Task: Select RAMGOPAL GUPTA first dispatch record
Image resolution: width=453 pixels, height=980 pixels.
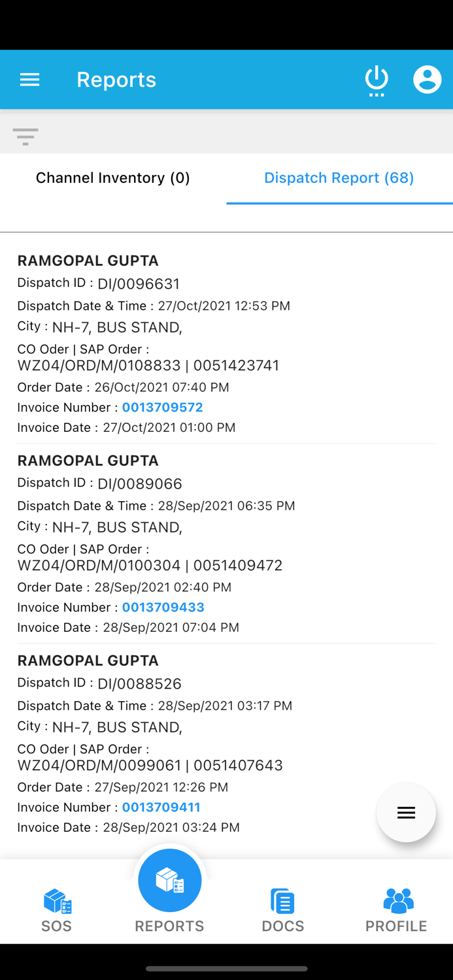Action: tap(88, 260)
